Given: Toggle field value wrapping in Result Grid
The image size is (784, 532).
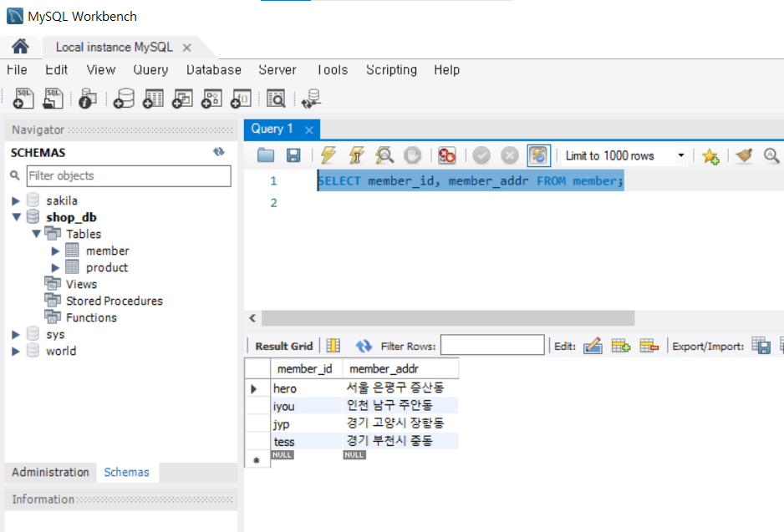Looking at the screenshot, I should pos(333,346).
